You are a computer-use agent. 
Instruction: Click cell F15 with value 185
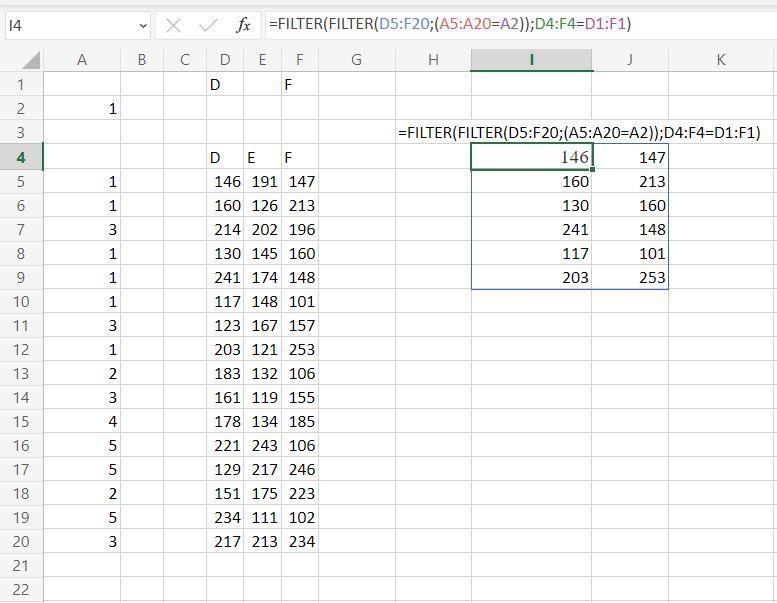pos(300,421)
